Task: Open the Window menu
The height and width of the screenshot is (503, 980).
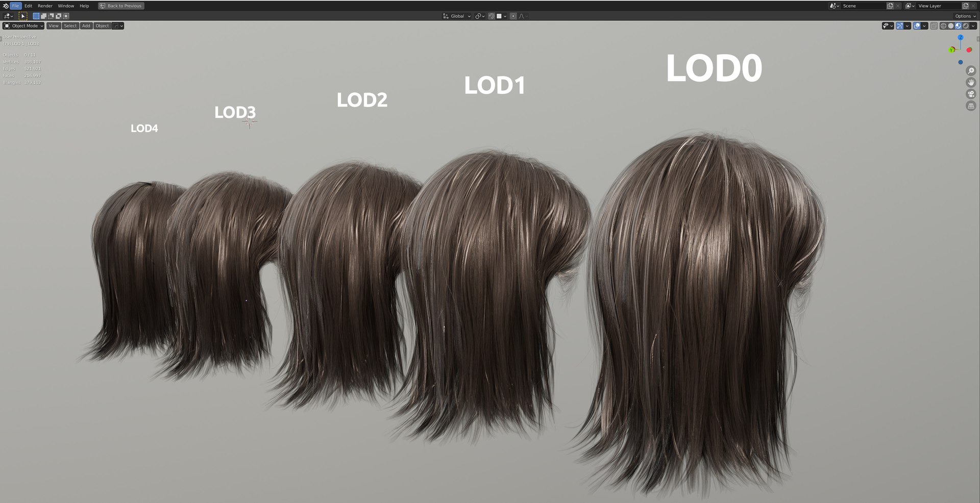Action: pos(66,6)
